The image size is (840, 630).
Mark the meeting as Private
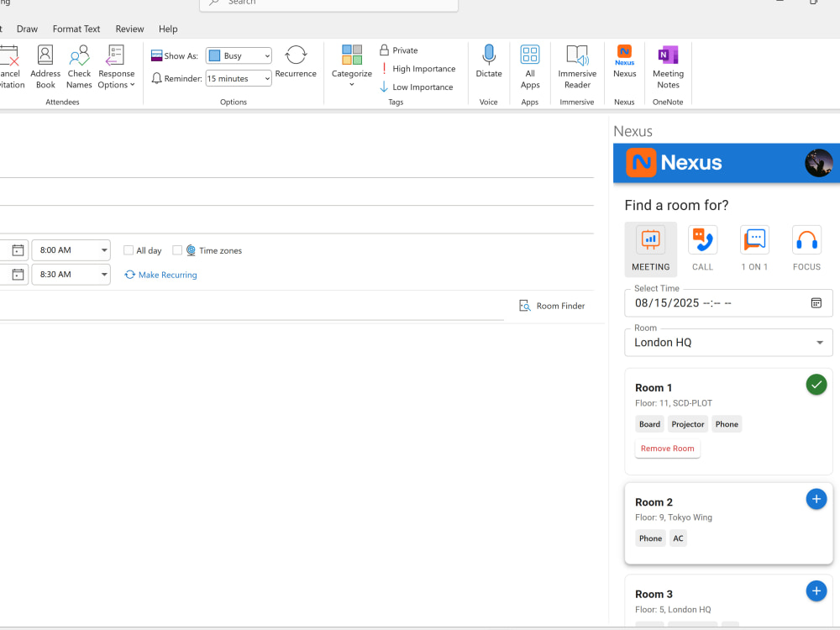[398, 50]
